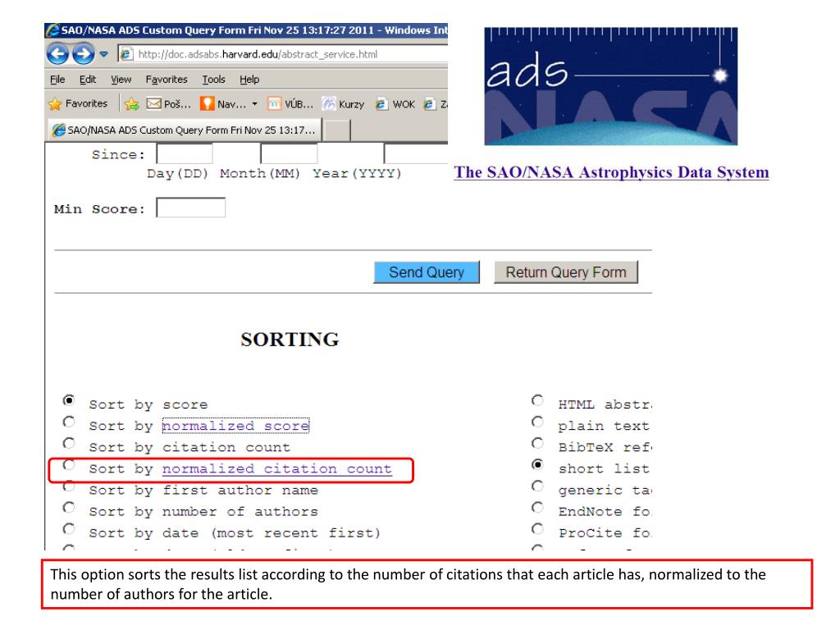Image resolution: width=840 pixels, height=630 pixels.
Task: Click the Year (YYYY) input field
Action: pyautogui.click(x=416, y=153)
